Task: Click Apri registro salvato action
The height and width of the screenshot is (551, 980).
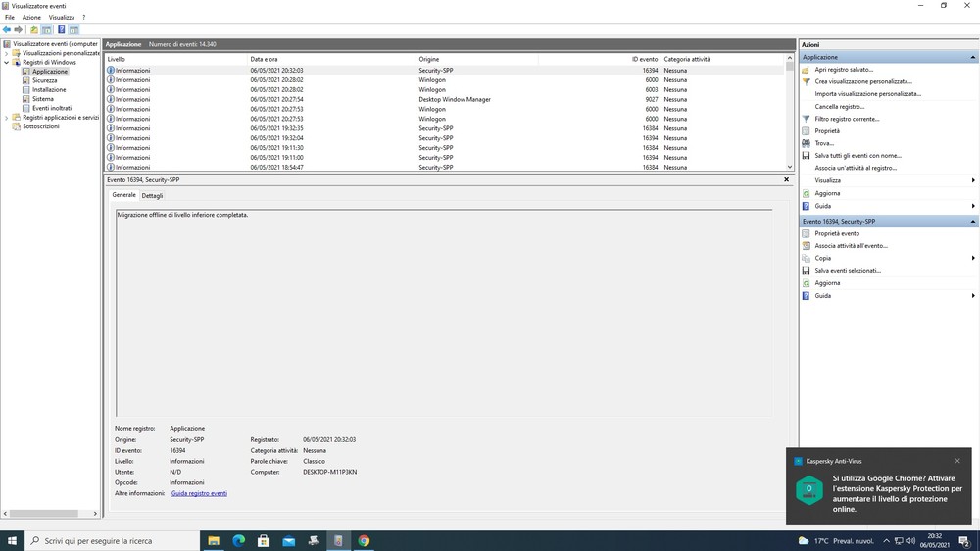Action: (x=844, y=70)
